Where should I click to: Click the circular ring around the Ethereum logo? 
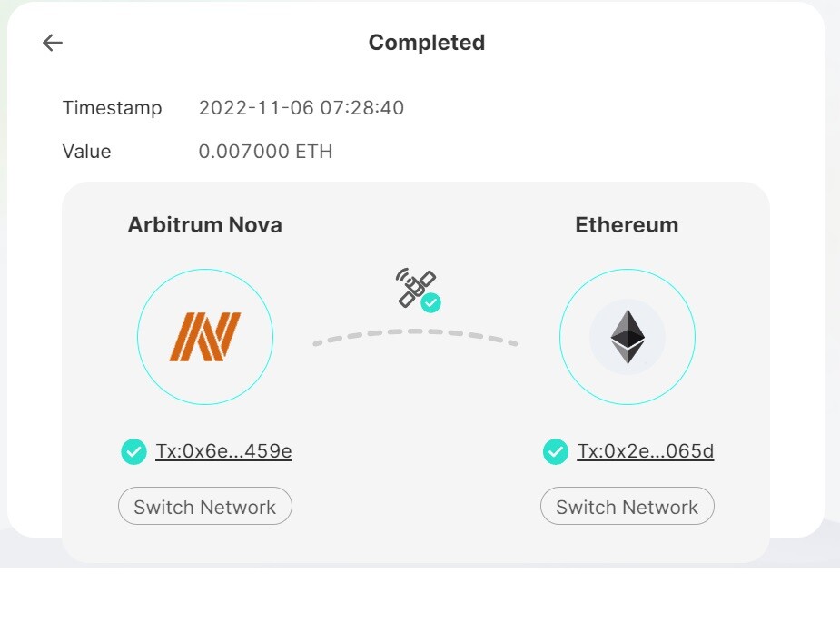coord(627,272)
